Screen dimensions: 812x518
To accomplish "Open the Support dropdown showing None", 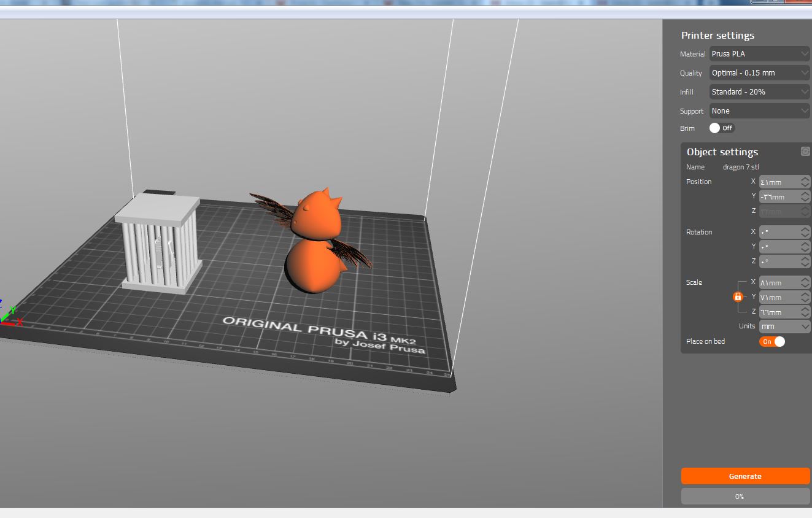I will tap(760, 111).
